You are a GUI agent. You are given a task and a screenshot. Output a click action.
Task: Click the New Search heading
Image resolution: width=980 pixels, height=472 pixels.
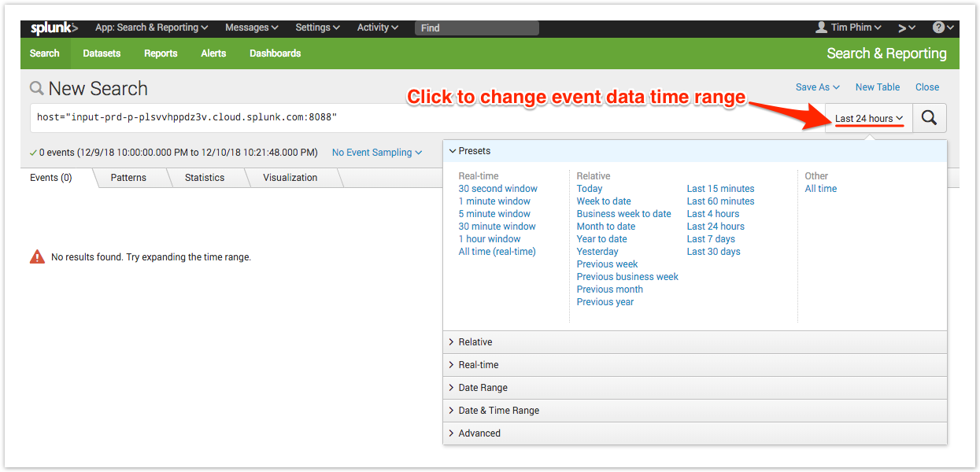point(98,89)
